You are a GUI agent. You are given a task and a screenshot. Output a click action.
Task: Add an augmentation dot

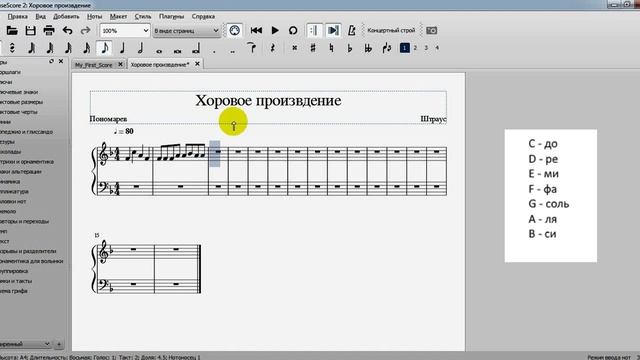pos(214,51)
